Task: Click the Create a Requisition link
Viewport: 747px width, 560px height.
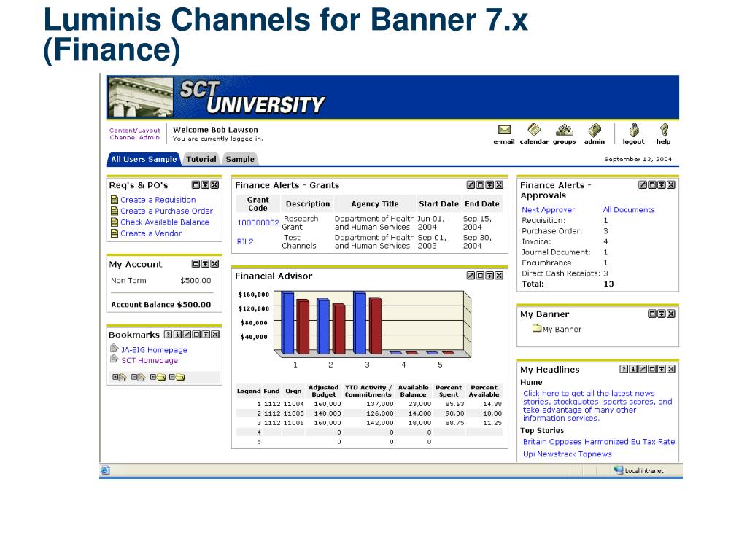Action: (x=158, y=200)
